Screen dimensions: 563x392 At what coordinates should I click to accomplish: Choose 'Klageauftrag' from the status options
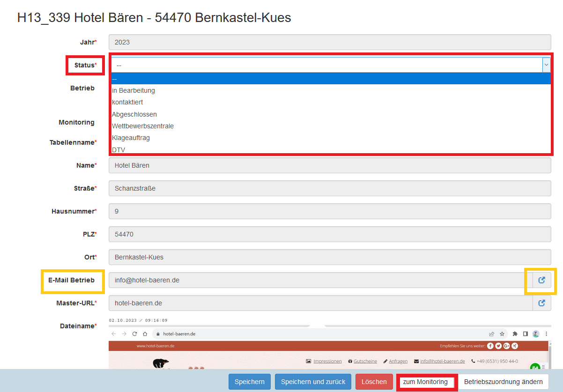(131, 138)
